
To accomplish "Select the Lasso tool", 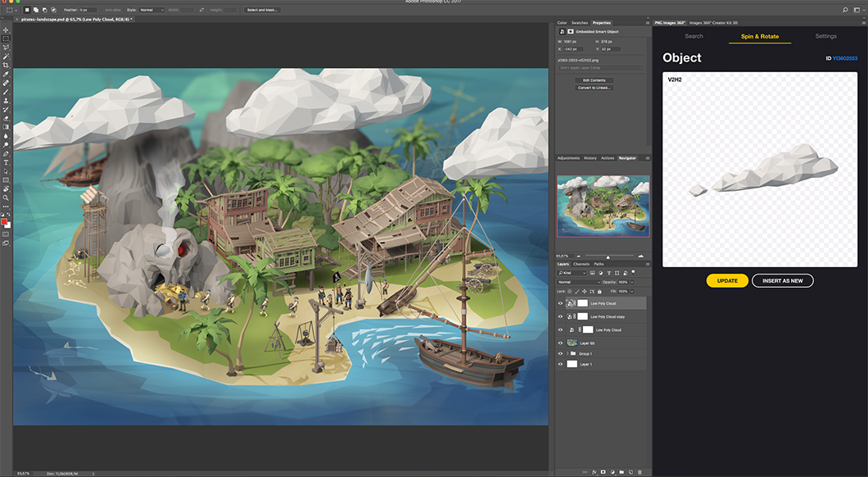I will (6, 48).
